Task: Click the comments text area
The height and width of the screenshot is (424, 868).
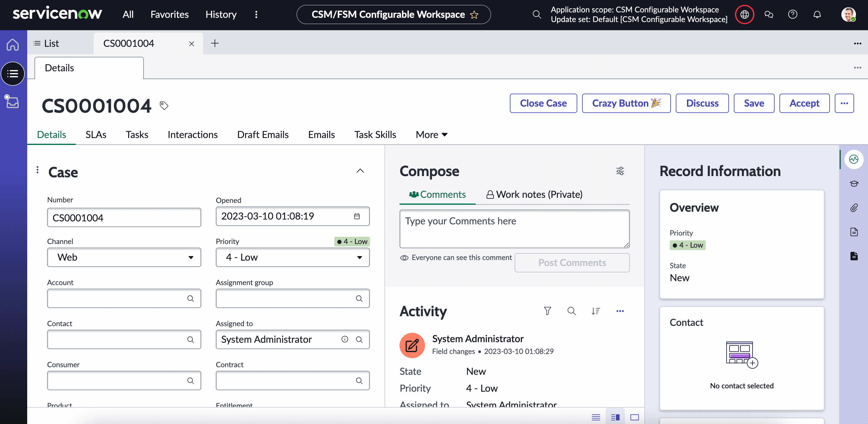Action: (x=514, y=229)
